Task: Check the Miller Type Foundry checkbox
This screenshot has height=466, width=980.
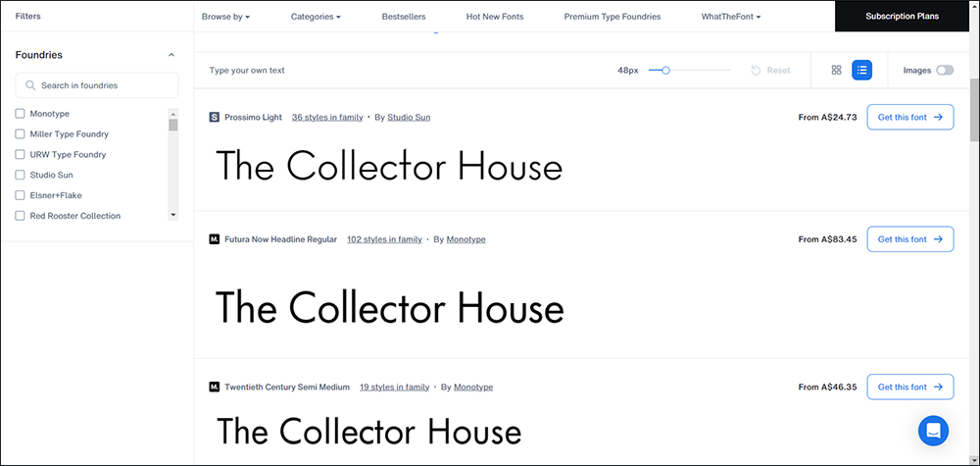Action: (20, 133)
